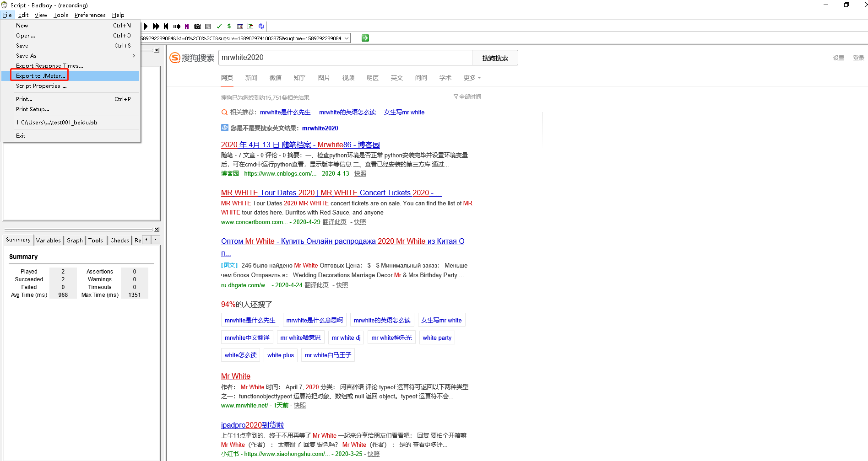
Task: Click the 设置 settings link
Action: point(839,58)
